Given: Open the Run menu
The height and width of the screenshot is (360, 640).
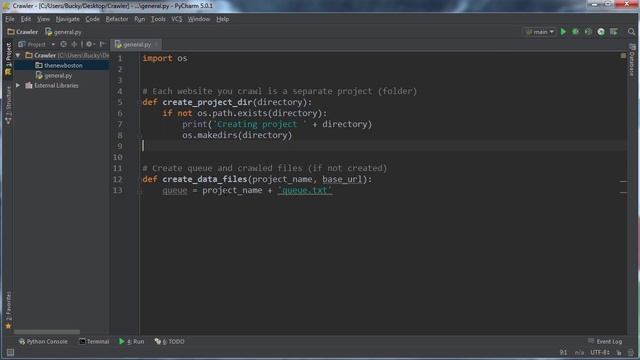Looking at the screenshot, I should [x=140, y=19].
